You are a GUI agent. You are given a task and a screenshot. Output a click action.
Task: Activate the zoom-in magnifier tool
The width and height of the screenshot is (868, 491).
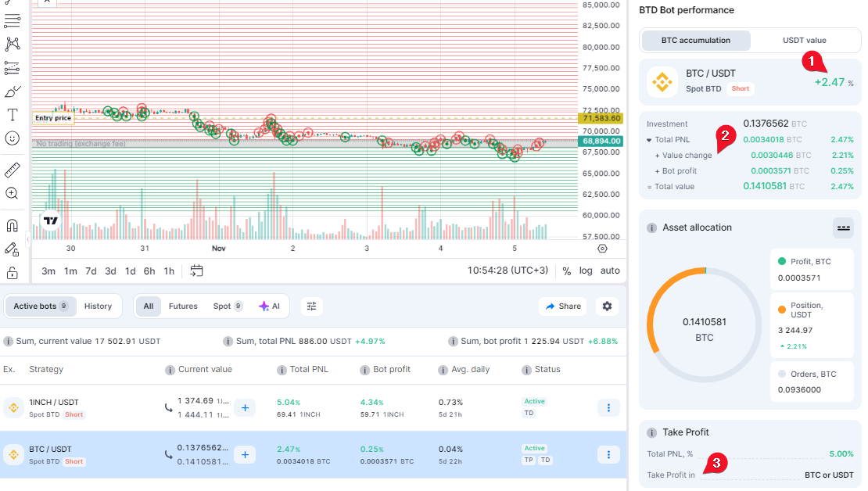tap(13, 193)
